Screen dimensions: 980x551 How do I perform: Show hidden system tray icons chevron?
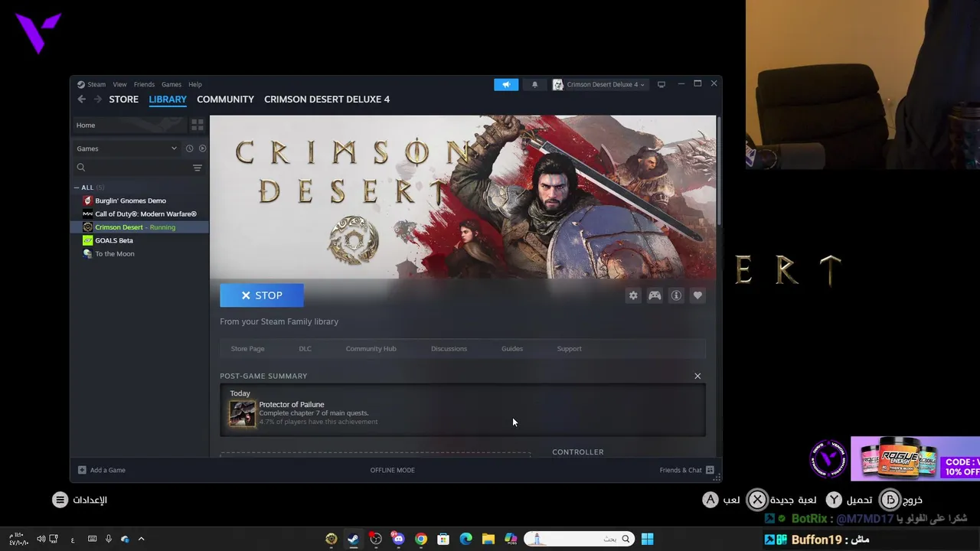tap(141, 539)
